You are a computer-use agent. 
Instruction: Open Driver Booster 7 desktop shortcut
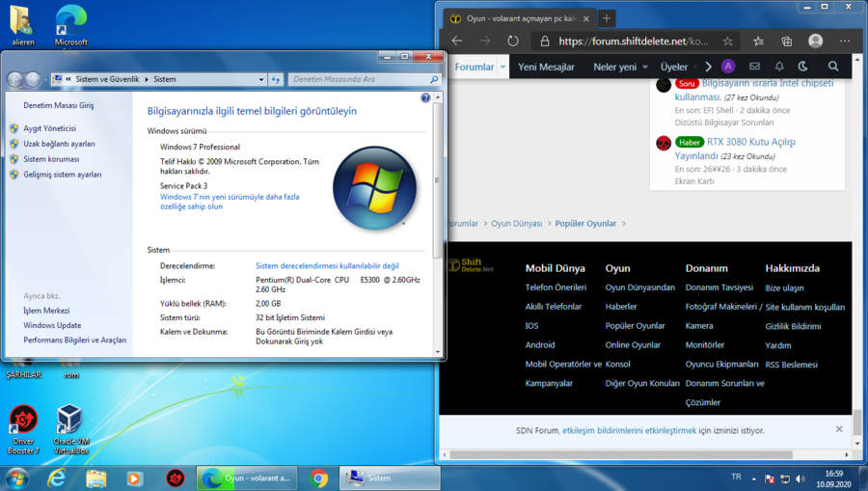tap(23, 429)
